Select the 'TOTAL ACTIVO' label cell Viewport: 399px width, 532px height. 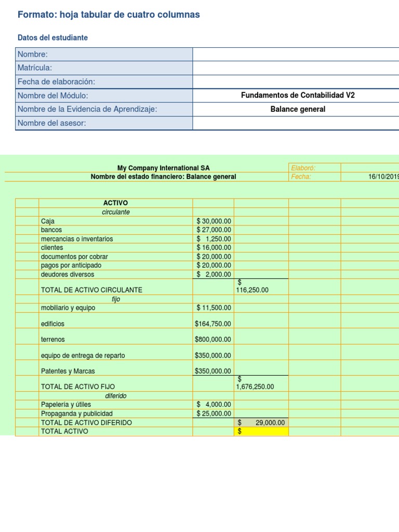click(x=116, y=431)
